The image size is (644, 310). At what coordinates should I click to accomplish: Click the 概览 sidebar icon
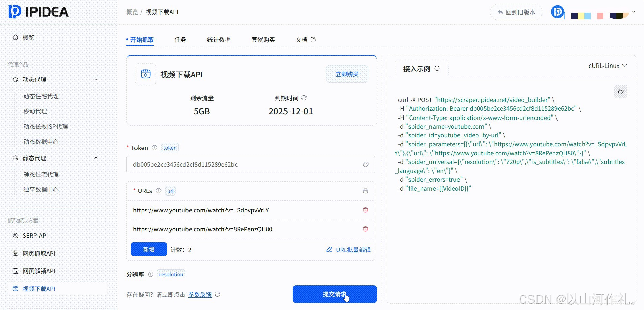(15, 37)
